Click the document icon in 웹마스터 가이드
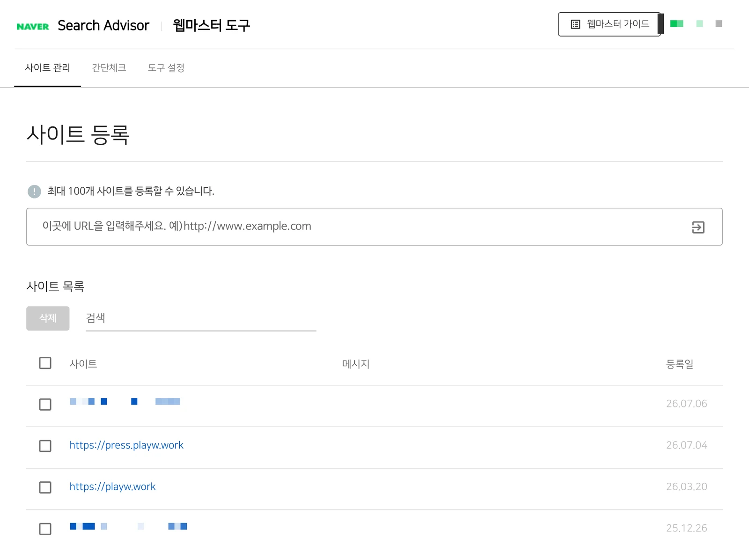This screenshot has width=749, height=560. click(575, 24)
